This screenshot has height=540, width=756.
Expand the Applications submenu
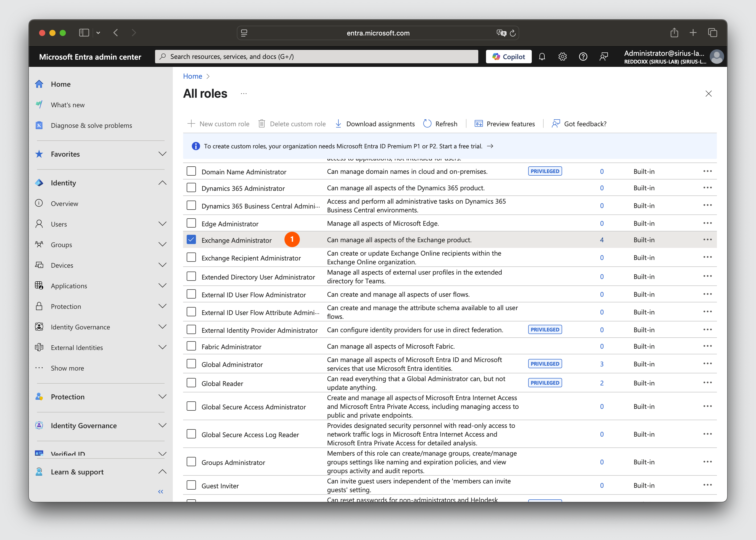tap(162, 286)
